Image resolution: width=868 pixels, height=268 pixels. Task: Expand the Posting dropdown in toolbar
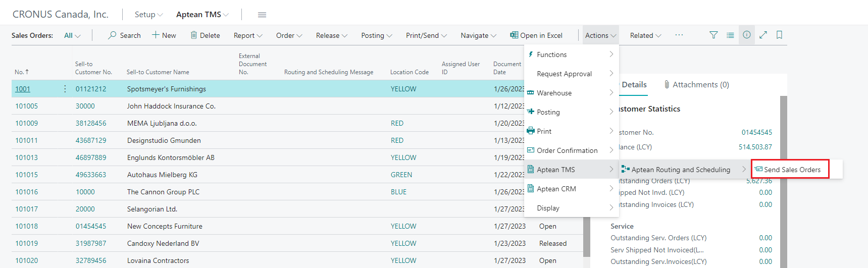tap(376, 35)
